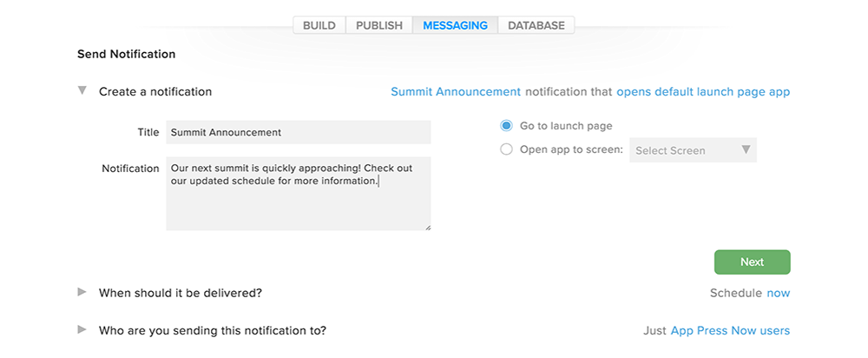
Task: Click in the Title input field
Action: (299, 132)
